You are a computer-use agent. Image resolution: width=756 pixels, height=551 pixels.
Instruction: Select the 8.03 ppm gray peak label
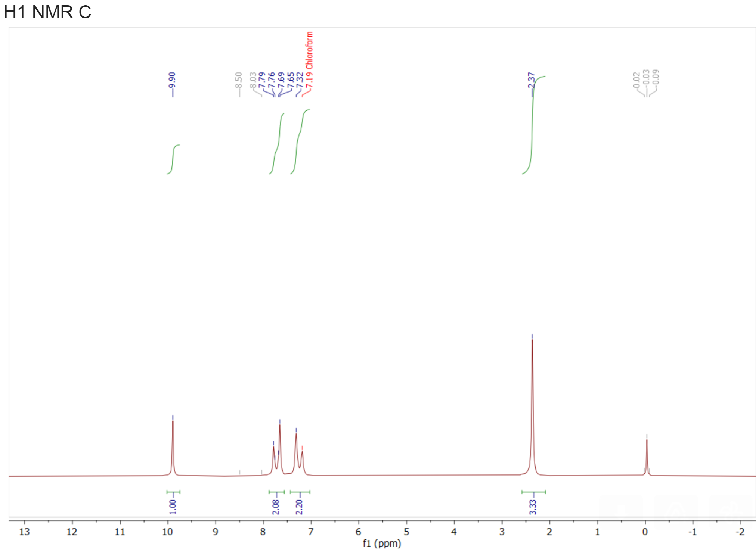click(x=253, y=80)
